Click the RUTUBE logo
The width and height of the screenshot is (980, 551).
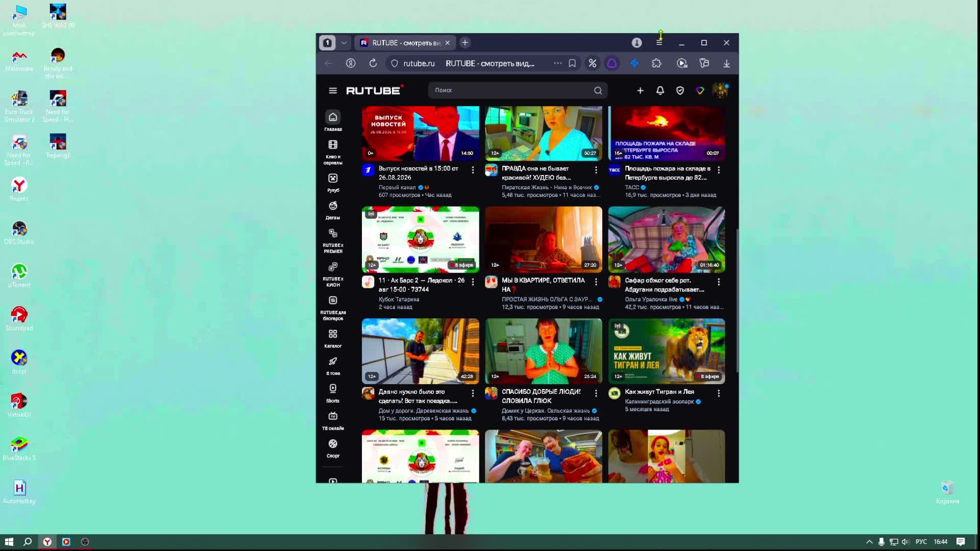pos(374,90)
